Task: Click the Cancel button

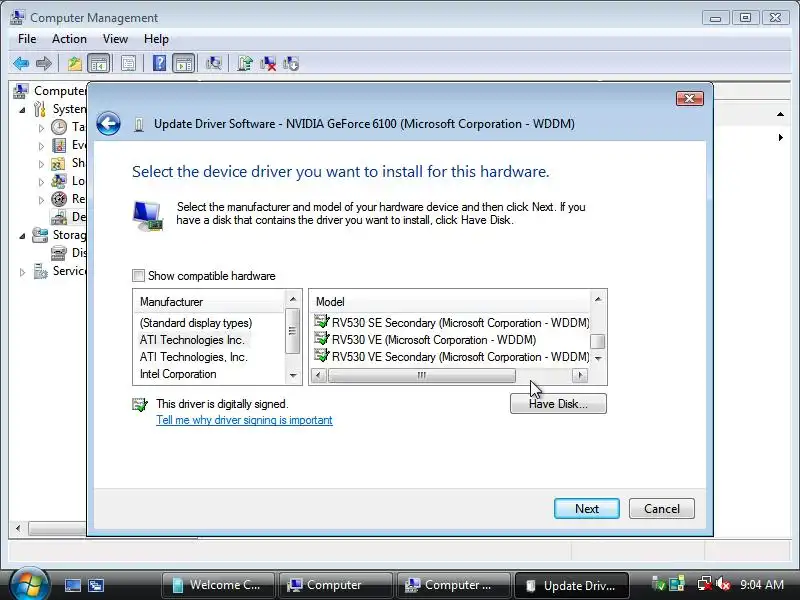Action: pyautogui.click(x=662, y=509)
